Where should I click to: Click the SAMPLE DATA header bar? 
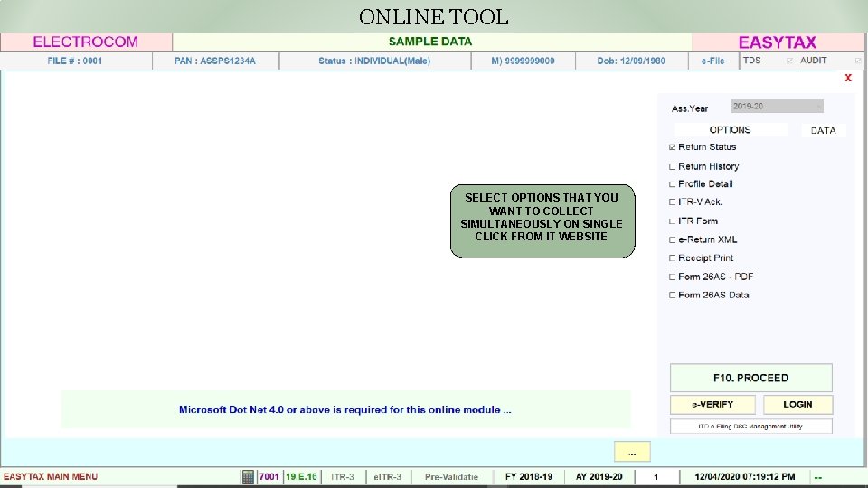click(431, 42)
